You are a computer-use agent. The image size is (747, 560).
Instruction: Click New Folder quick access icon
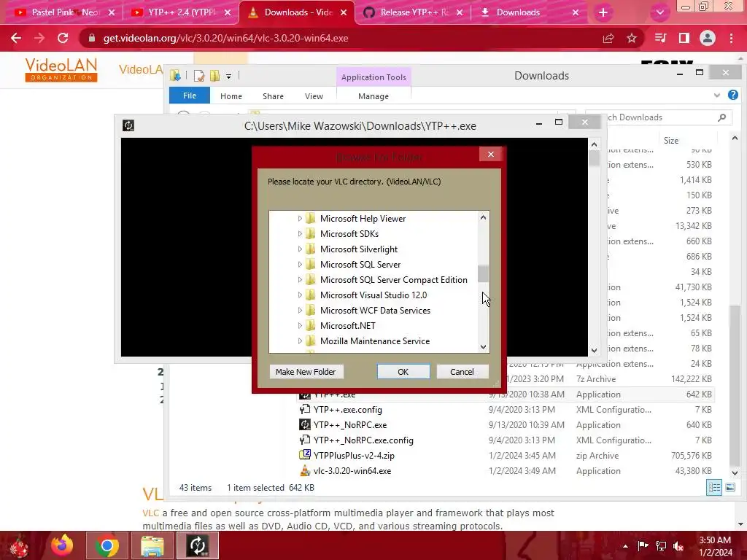[x=215, y=76]
